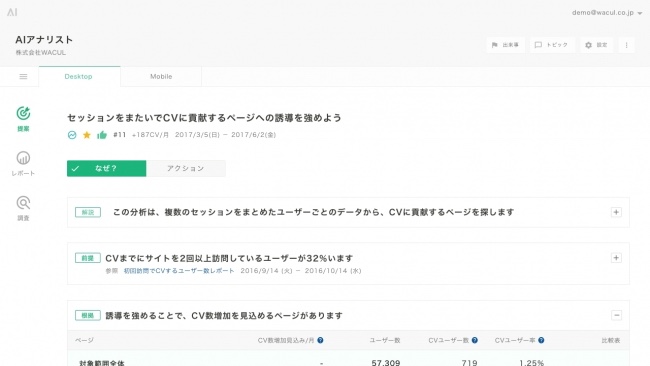Open the demo@wacul.co.jp account dropdown

607,13
